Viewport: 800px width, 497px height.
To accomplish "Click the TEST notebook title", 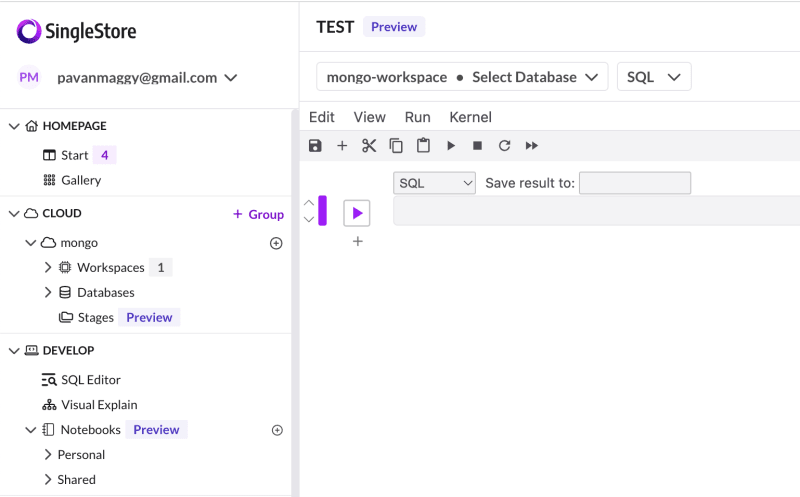I will point(335,27).
